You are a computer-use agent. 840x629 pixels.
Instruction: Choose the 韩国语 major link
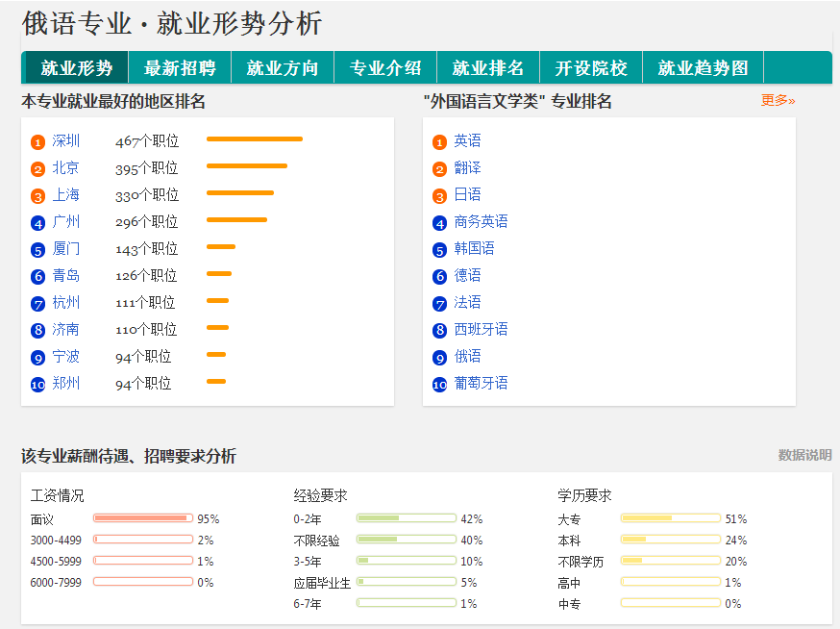(x=474, y=249)
